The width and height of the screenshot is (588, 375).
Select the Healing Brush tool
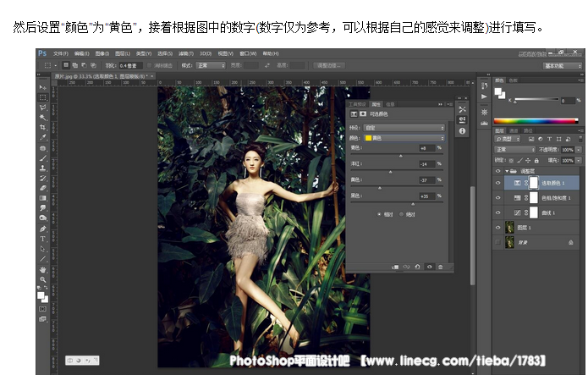point(43,148)
